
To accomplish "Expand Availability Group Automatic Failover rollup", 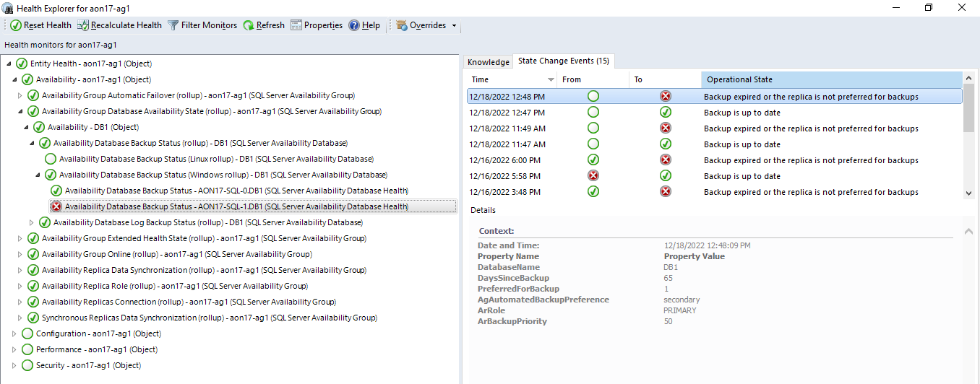I will point(20,95).
